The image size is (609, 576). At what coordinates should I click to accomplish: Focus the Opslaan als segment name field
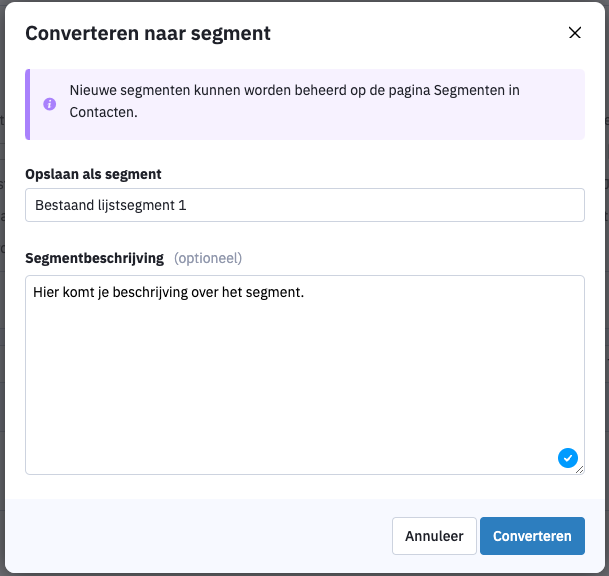(305, 205)
